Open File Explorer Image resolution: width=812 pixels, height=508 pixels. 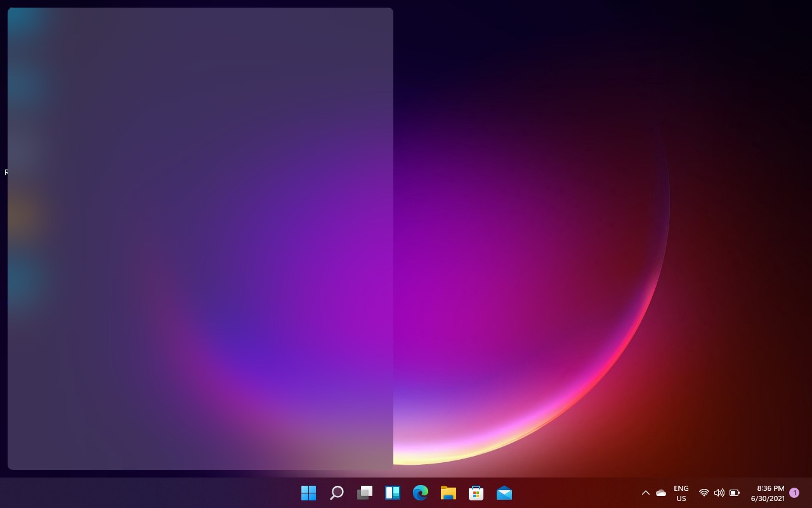(449, 492)
